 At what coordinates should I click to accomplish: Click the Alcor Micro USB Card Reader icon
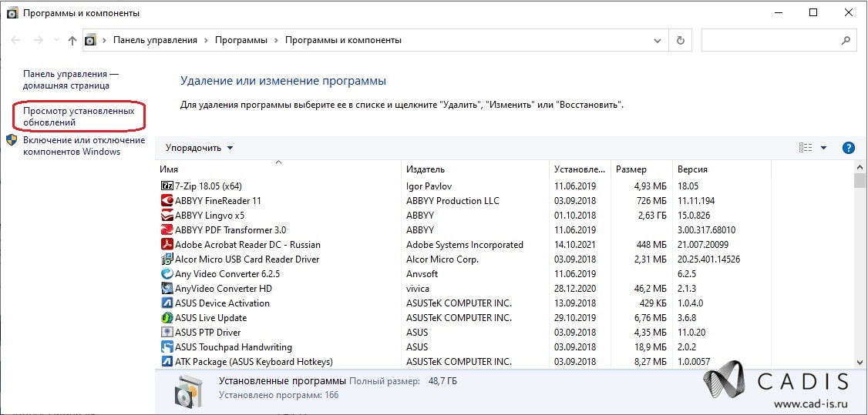(167, 259)
